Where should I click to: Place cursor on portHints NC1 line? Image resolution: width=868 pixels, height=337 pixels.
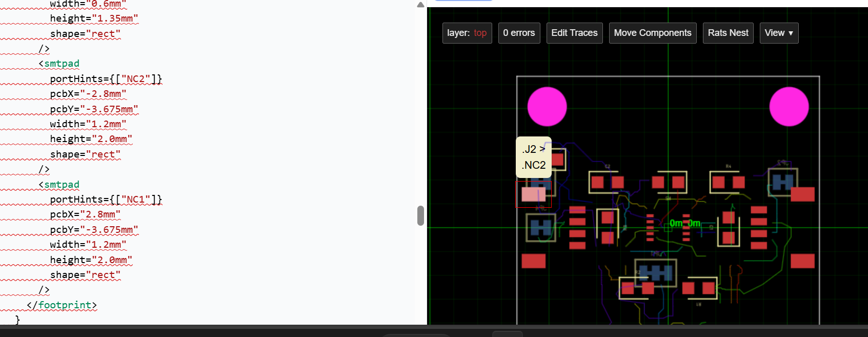click(x=106, y=200)
